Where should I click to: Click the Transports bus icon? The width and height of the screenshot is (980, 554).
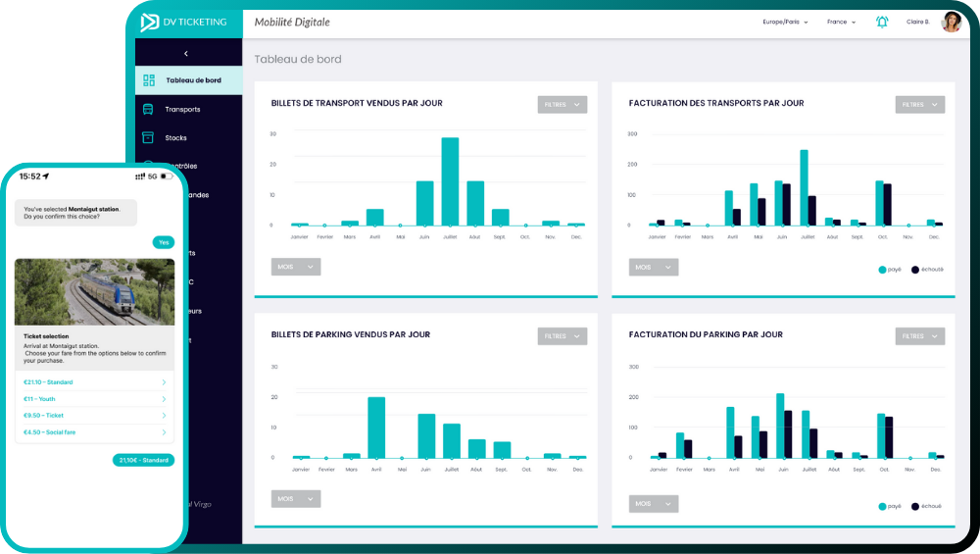[149, 109]
